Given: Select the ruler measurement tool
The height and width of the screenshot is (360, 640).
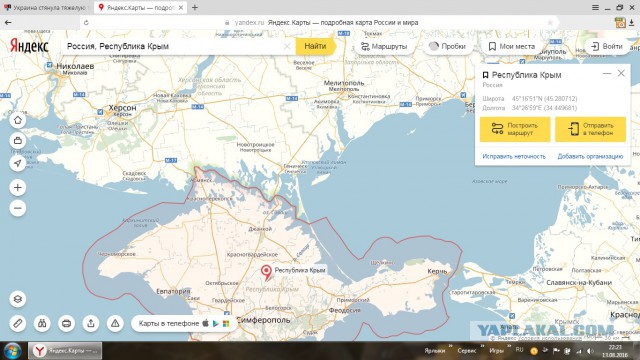Looking at the screenshot, I should 18,324.
